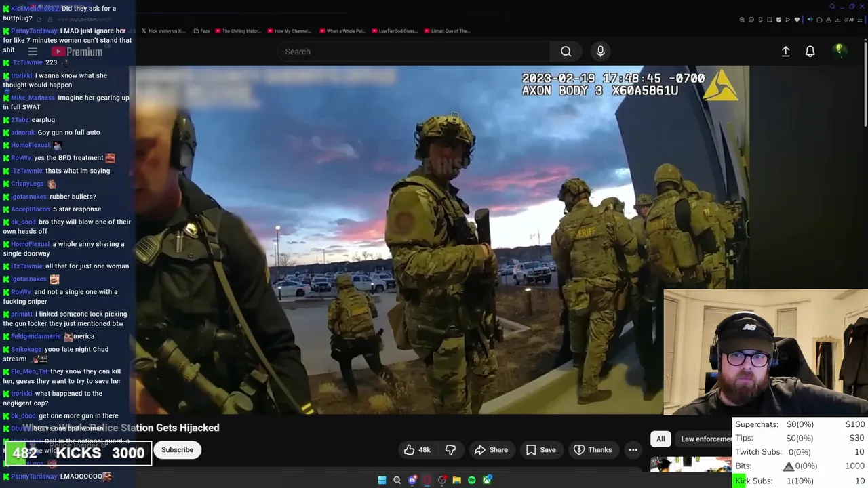Subscribe to the channel
This screenshot has width=868, height=488.
177,450
